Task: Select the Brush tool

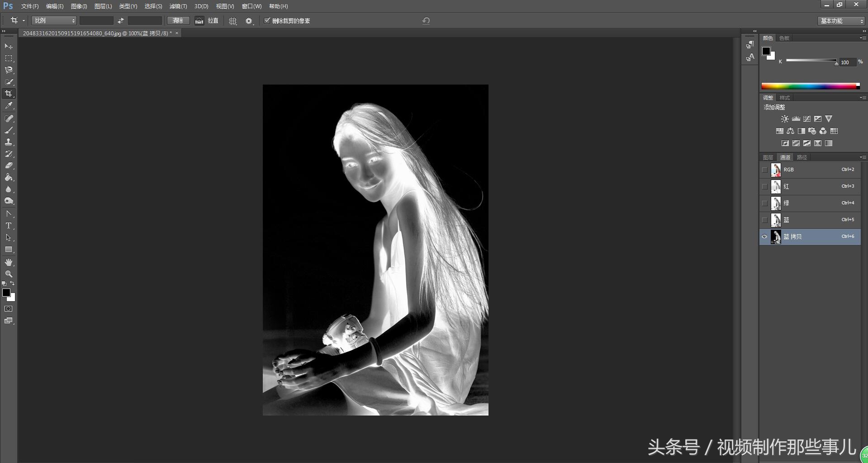Action: pos(9,130)
